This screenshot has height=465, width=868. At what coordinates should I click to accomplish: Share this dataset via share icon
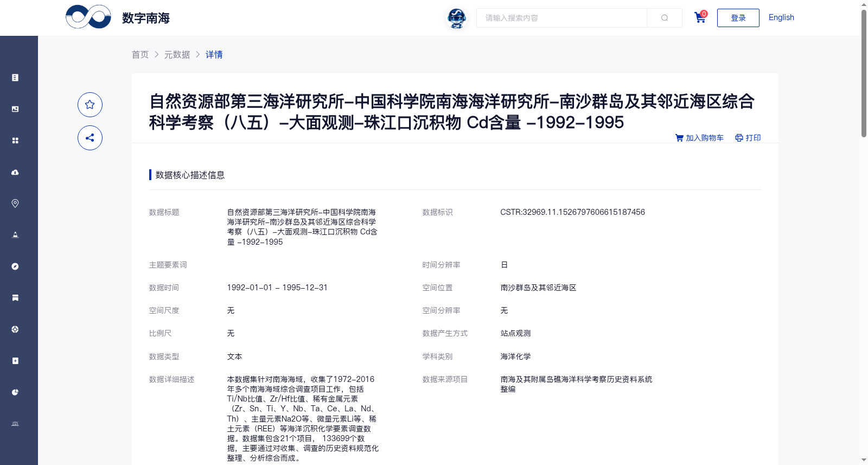90,138
